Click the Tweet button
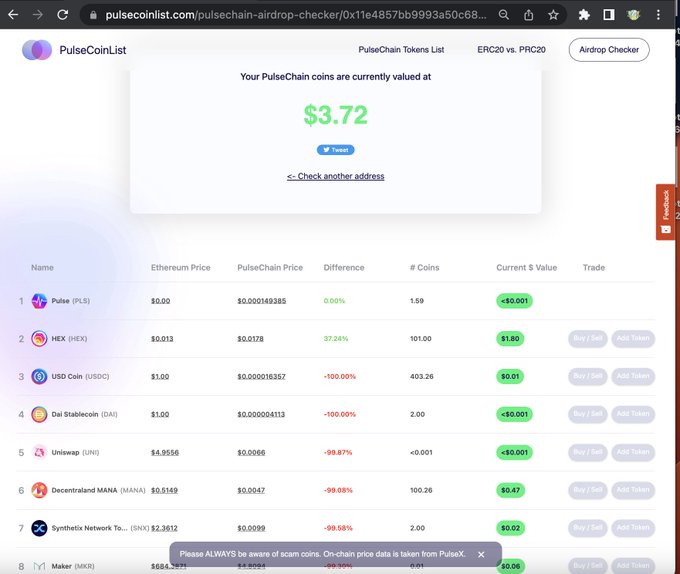The width and height of the screenshot is (680, 574). (336, 150)
